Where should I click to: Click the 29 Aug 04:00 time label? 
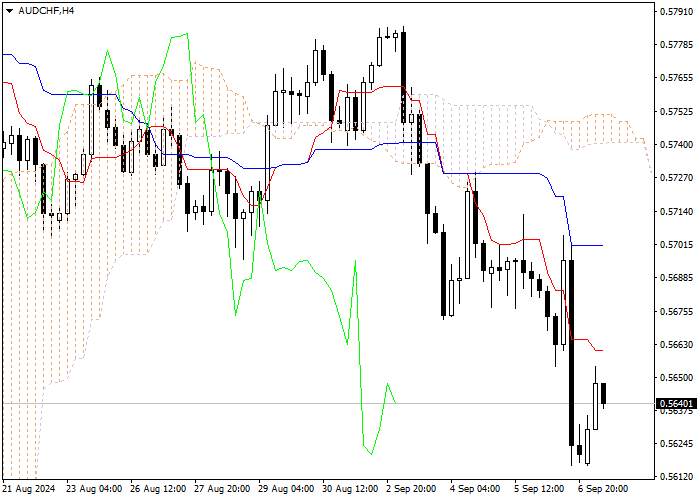(x=287, y=489)
